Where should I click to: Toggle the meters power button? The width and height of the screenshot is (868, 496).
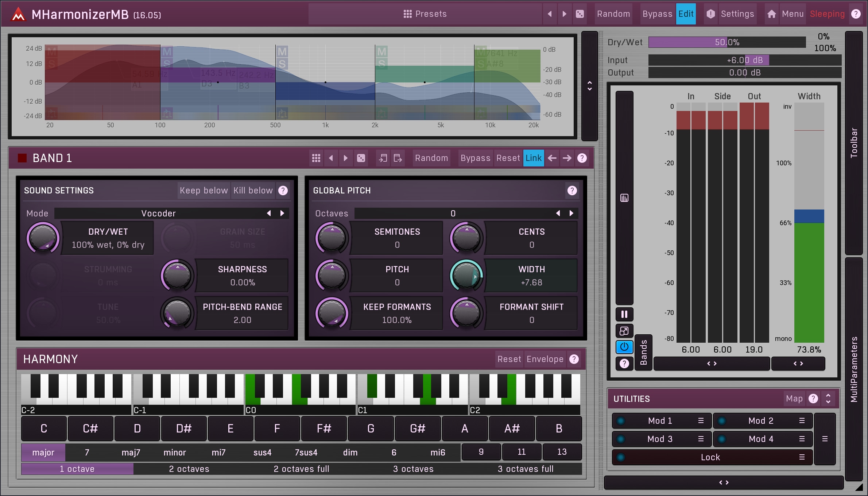[624, 347]
